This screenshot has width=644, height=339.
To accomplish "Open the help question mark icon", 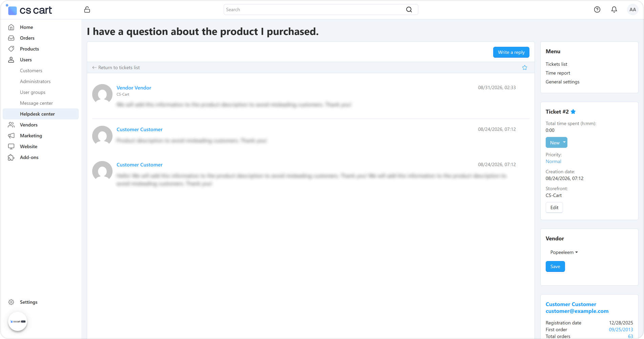I will pos(597,9).
